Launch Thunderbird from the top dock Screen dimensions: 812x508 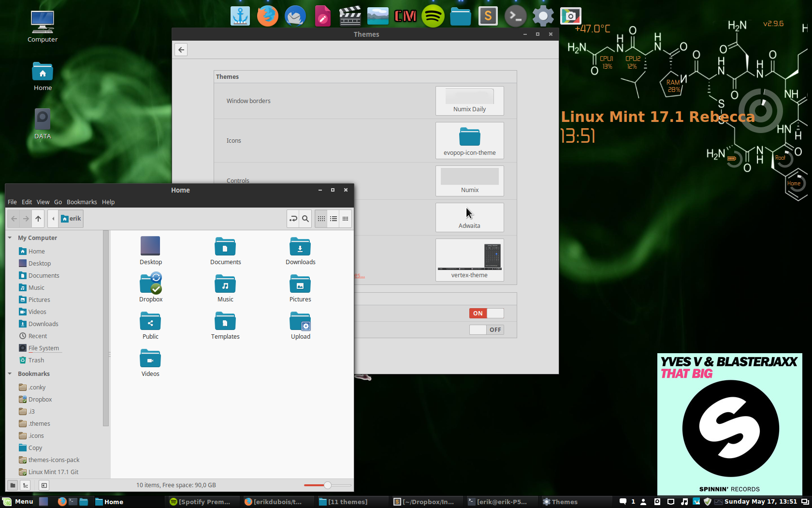coord(295,16)
